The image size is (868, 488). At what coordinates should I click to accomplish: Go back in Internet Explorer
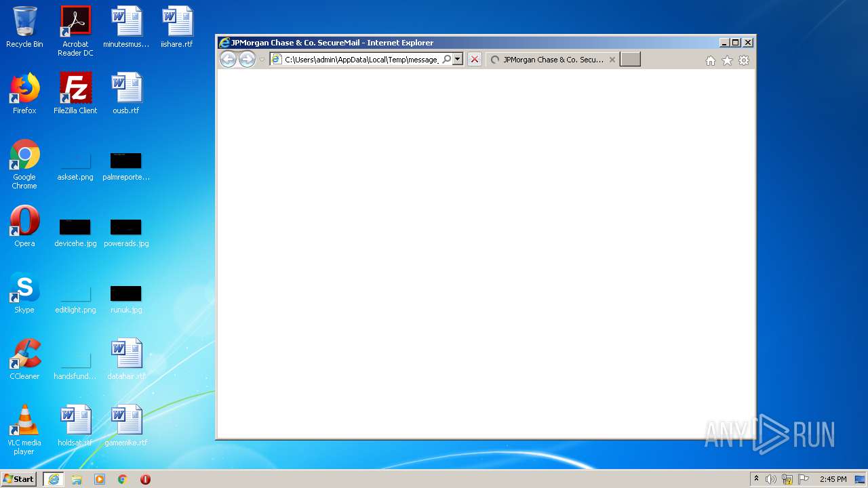229,60
